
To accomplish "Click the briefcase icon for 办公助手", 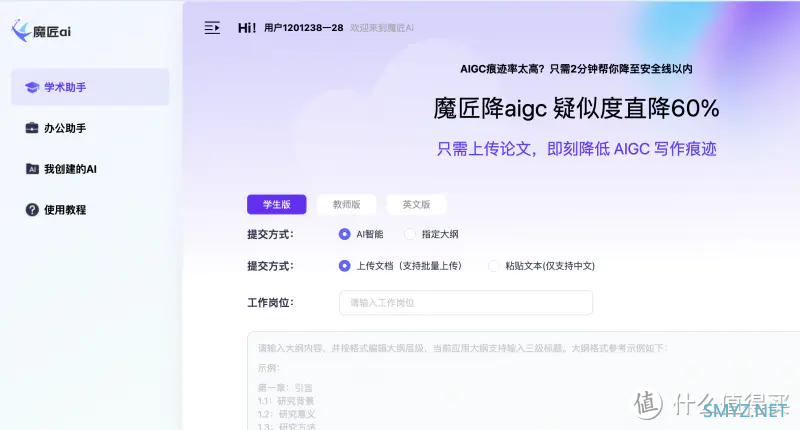I will (32, 128).
